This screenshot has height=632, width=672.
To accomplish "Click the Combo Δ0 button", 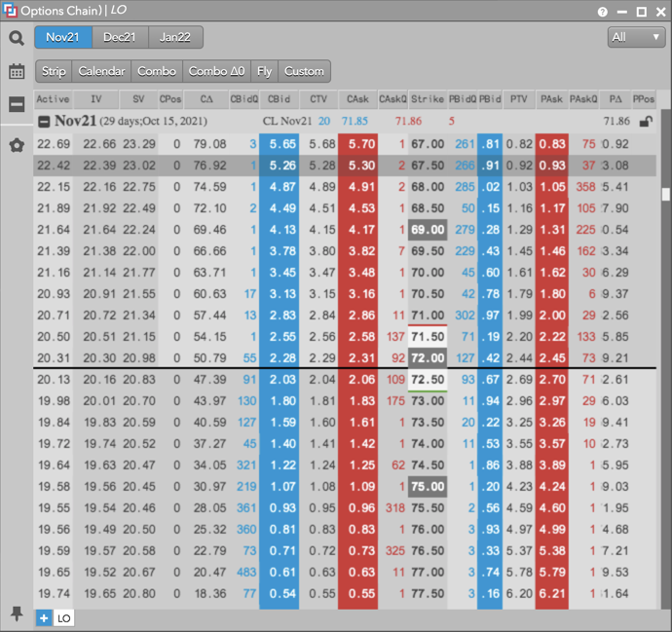I will 217,71.
